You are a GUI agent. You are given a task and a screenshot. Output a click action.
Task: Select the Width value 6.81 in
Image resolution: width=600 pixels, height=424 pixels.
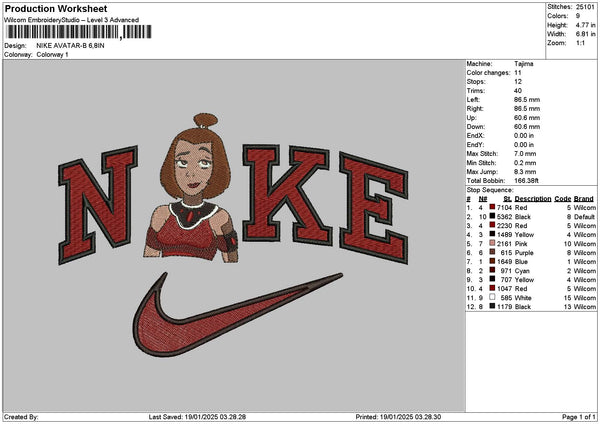coord(585,34)
